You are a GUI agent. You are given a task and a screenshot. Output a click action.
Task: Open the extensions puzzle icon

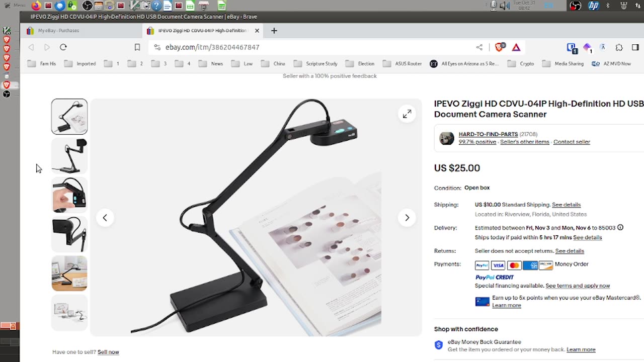(x=619, y=47)
